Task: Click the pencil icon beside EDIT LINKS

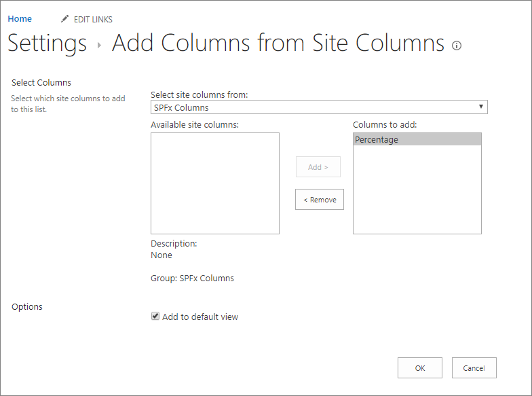Action: click(64, 19)
